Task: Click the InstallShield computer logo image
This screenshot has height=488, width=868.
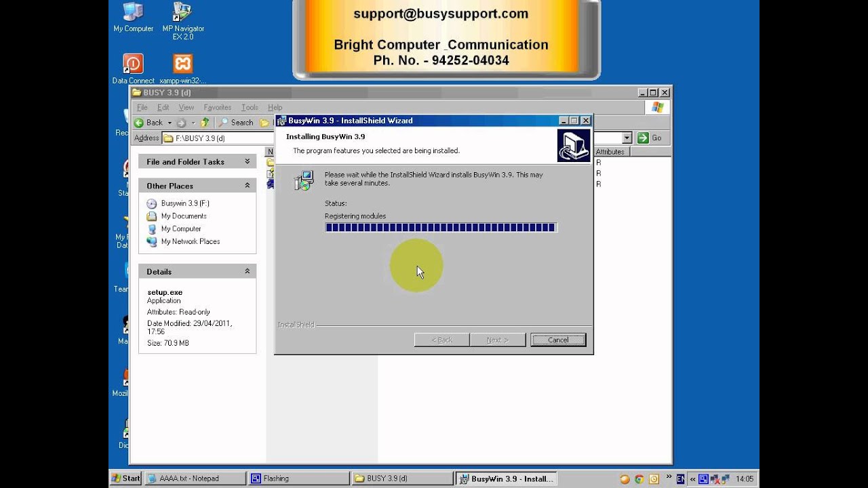Action: (x=573, y=145)
